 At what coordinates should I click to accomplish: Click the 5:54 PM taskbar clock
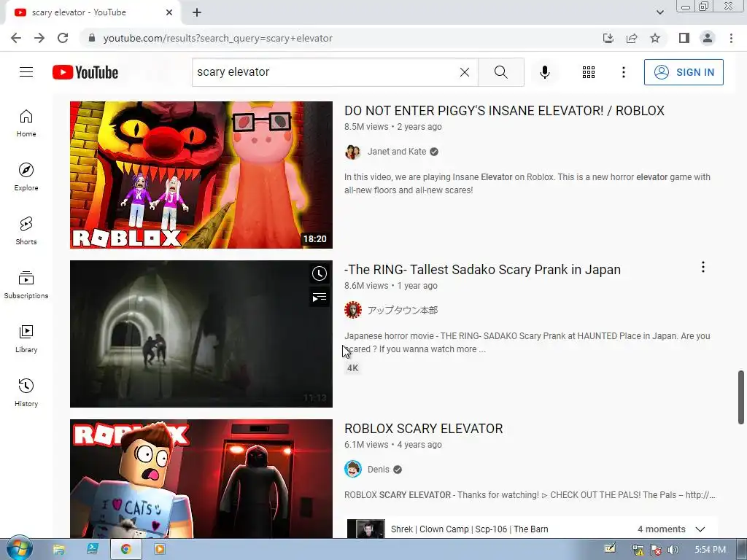pos(711,550)
